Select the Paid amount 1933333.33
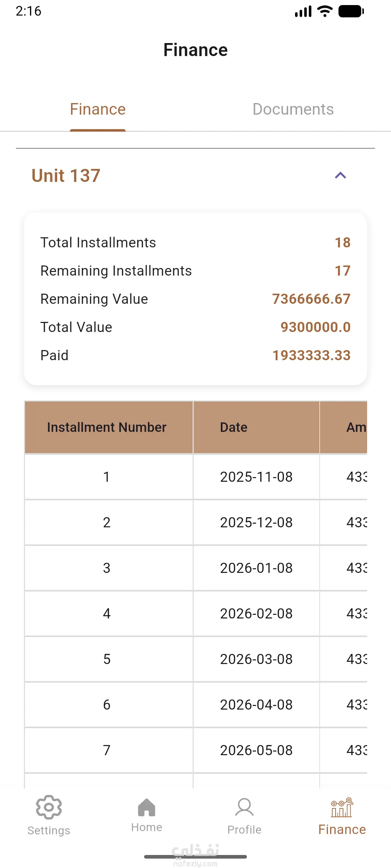Viewport: 391px width, 868px height. coord(311,356)
